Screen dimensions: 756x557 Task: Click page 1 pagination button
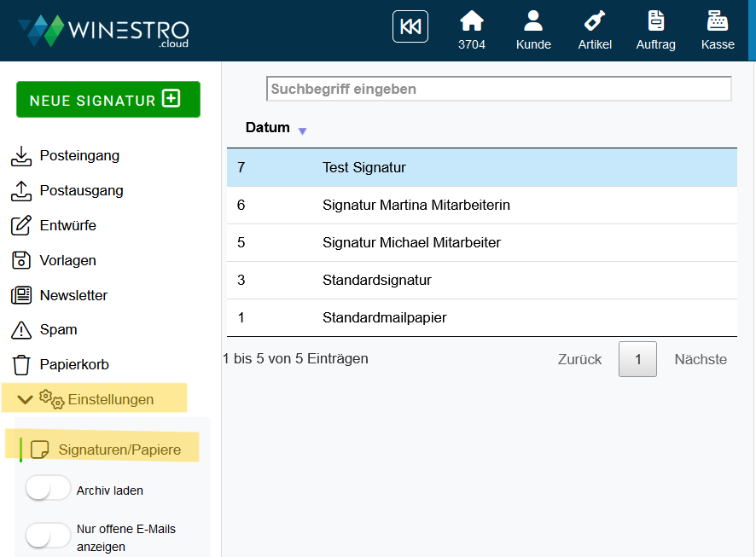coord(637,359)
